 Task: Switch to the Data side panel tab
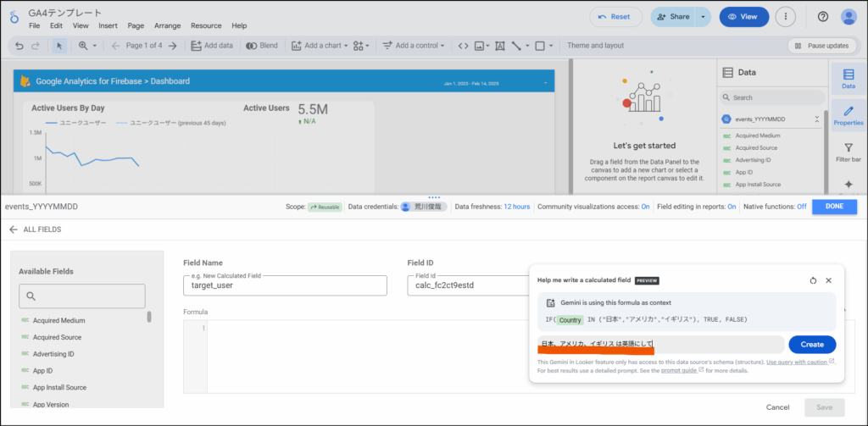[848, 79]
